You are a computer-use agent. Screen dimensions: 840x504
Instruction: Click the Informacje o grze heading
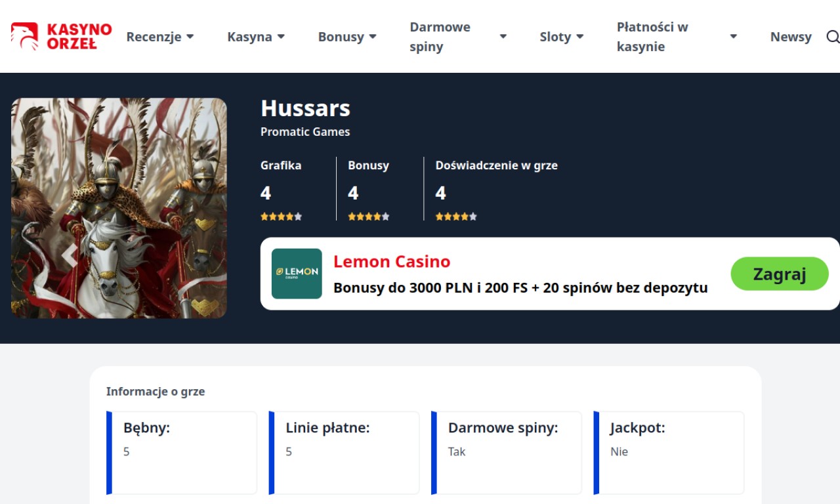(156, 392)
